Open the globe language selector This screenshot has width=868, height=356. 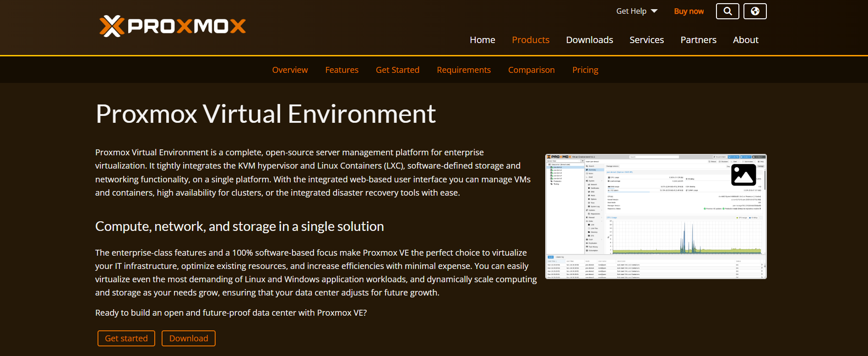755,11
